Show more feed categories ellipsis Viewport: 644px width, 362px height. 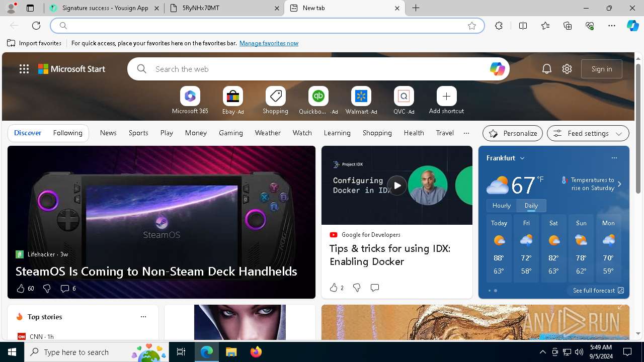click(466, 133)
